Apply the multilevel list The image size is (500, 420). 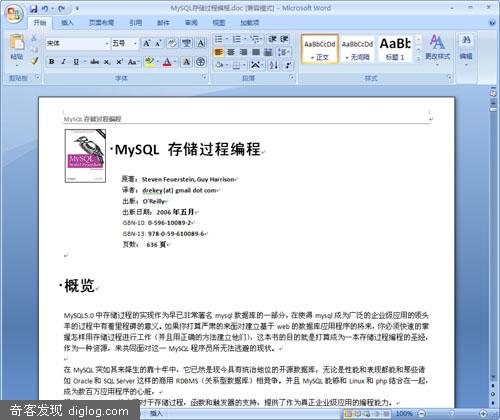pos(256,39)
